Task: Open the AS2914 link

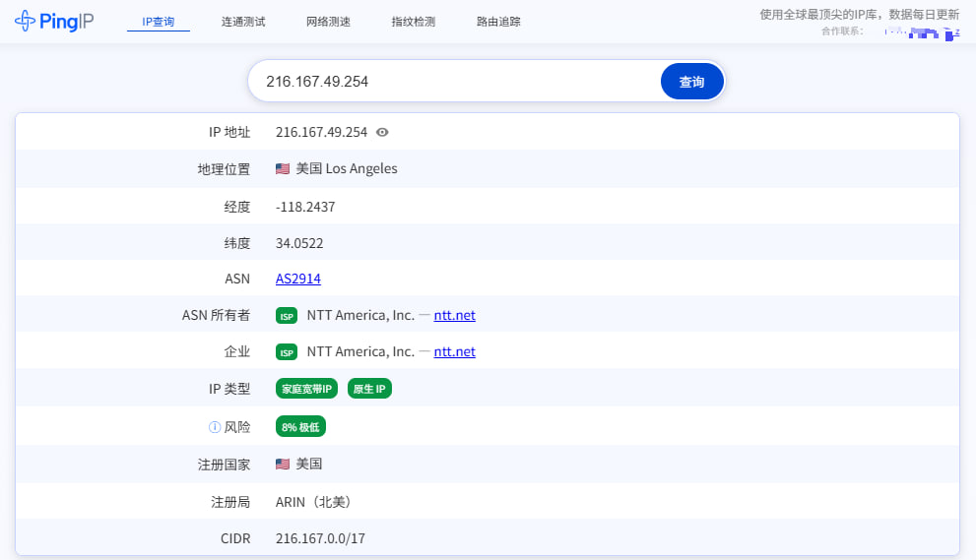Action: (x=298, y=279)
